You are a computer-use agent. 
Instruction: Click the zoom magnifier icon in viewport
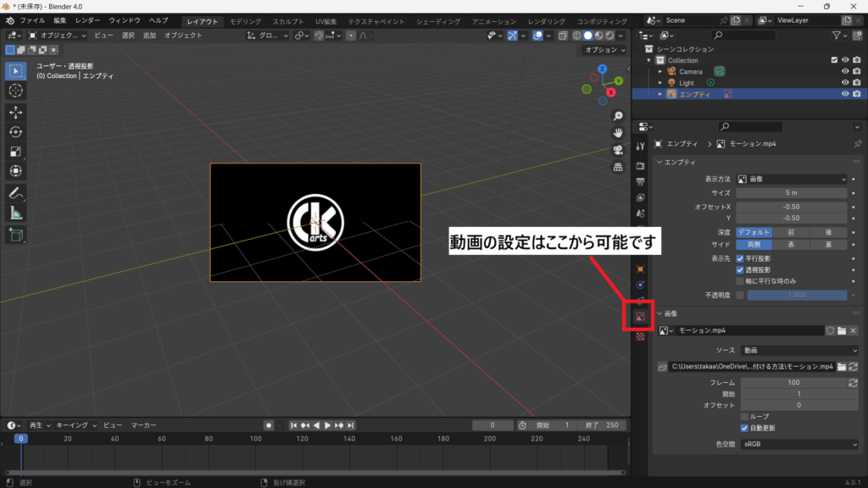pyautogui.click(x=619, y=116)
